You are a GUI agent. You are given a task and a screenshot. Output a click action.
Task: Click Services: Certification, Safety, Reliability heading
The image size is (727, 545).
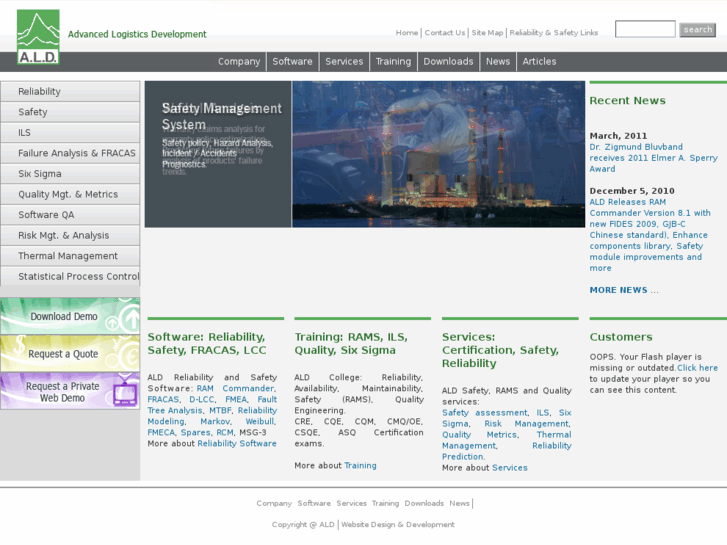point(500,350)
